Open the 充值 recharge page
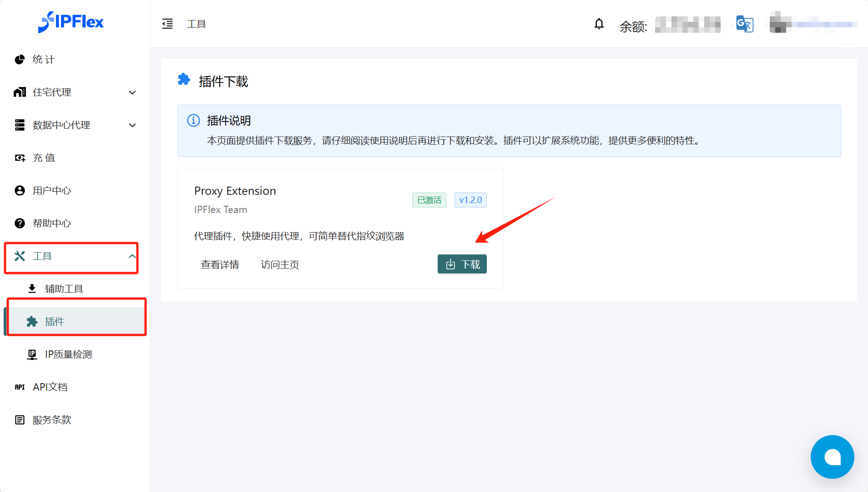 44,158
